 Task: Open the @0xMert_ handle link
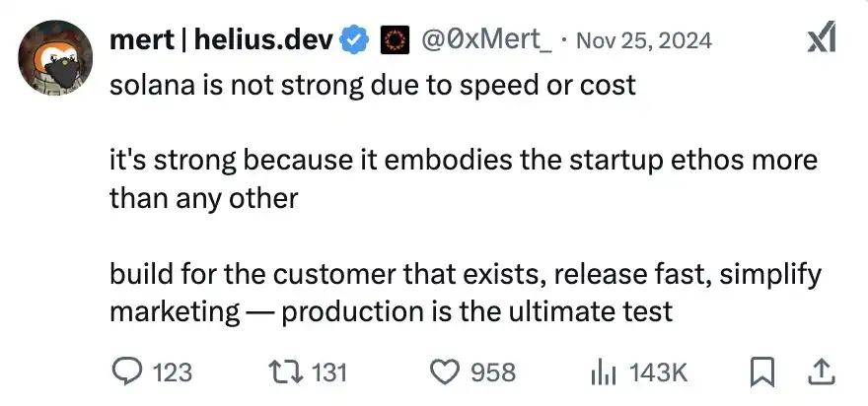pos(486,40)
